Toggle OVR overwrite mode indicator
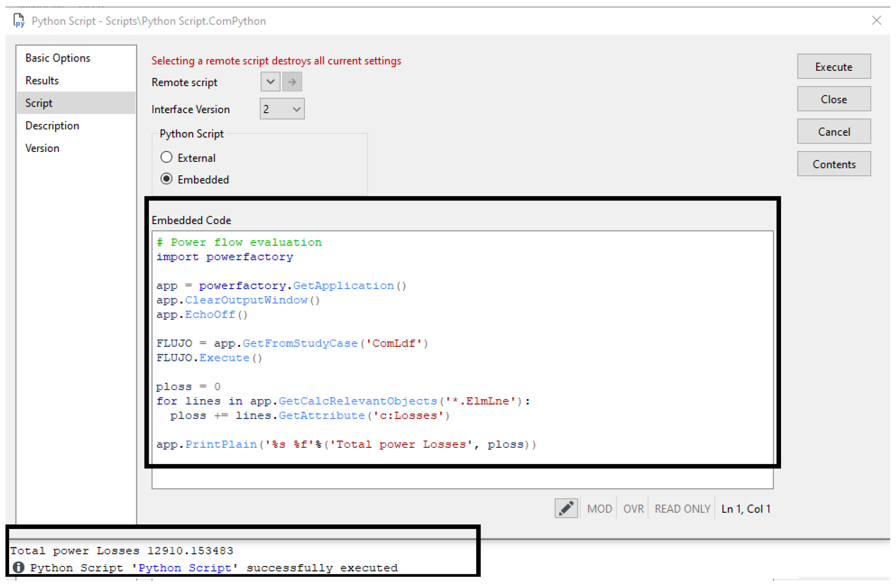Viewport: 896px width, 588px height. click(x=633, y=509)
